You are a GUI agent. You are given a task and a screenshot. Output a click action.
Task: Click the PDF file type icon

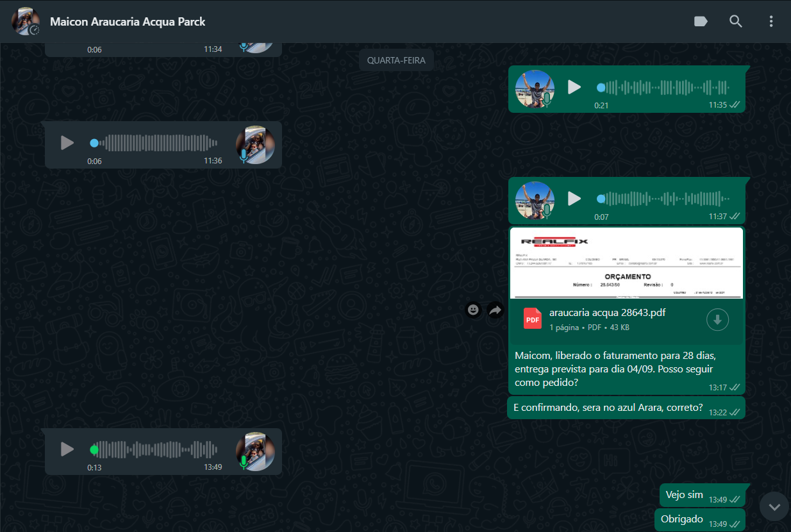[x=533, y=319]
